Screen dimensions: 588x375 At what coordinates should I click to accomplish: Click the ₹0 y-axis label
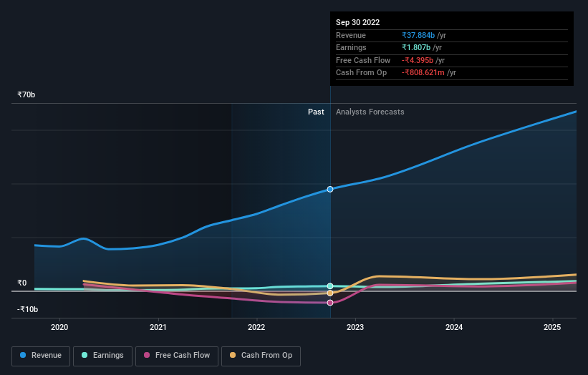(22, 283)
